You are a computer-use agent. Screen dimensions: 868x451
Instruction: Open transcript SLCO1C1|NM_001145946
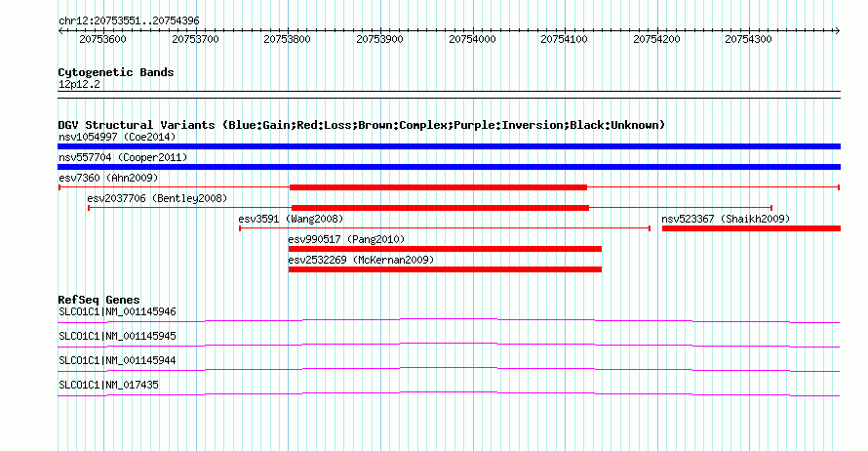click(117, 312)
